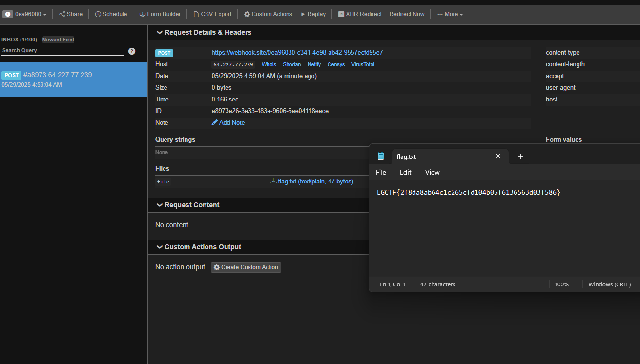This screenshot has width=640, height=364.
Task: Click the file field name under Files
Action: (x=163, y=182)
